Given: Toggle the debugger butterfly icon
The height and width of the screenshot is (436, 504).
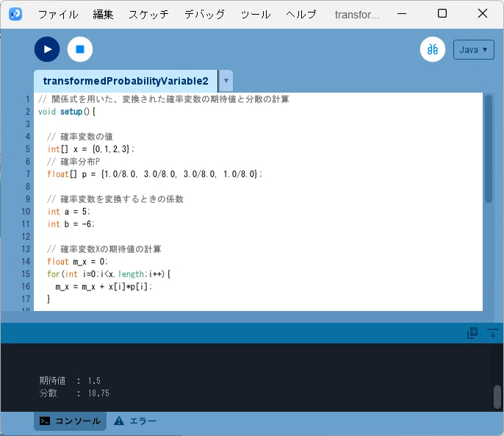Looking at the screenshot, I should click(x=432, y=49).
